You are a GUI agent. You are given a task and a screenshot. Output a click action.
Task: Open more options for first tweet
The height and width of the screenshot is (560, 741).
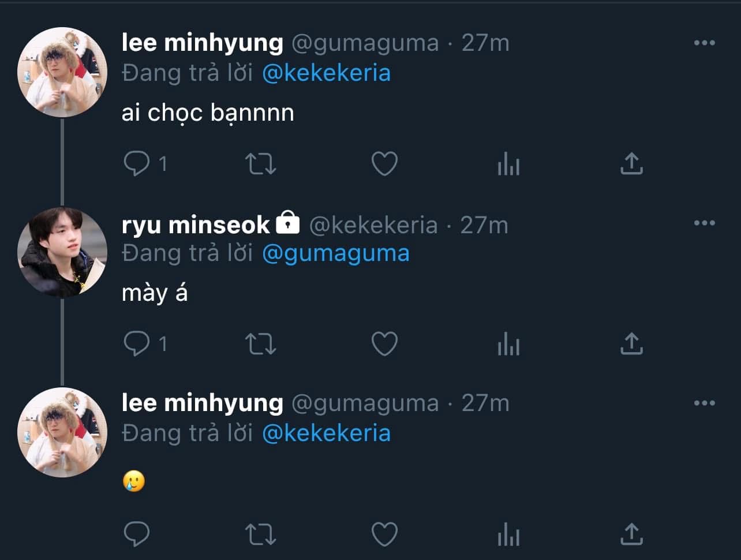704,43
